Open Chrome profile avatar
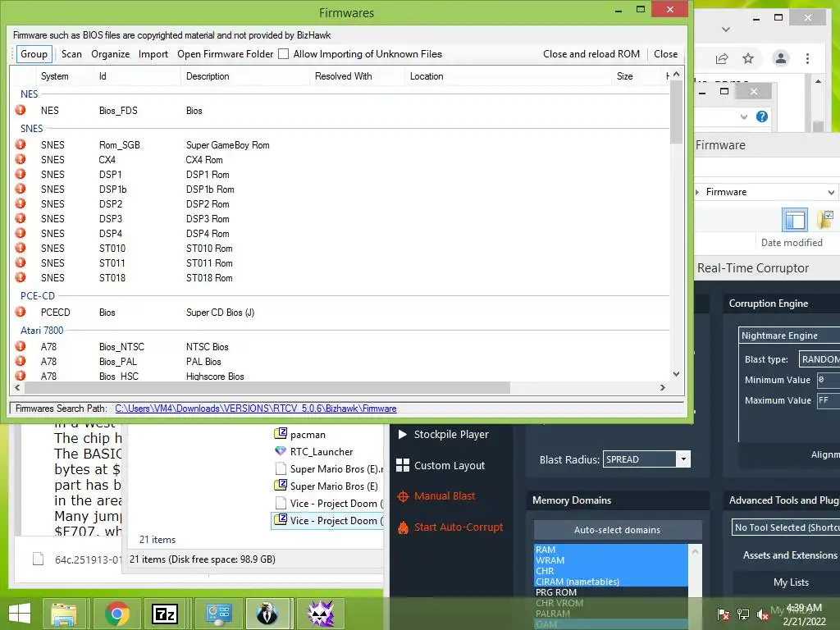This screenshot has height=630, width=840. tap(781, 58)
